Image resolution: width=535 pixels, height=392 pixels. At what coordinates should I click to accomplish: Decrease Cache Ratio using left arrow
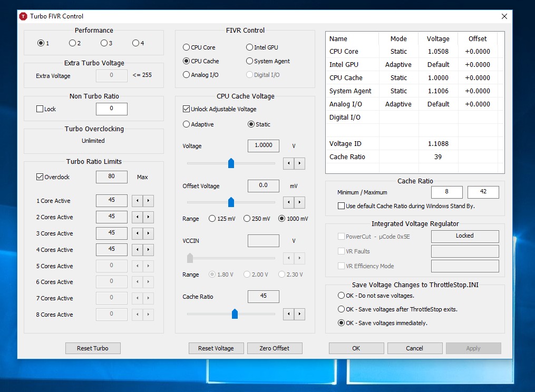289,314
